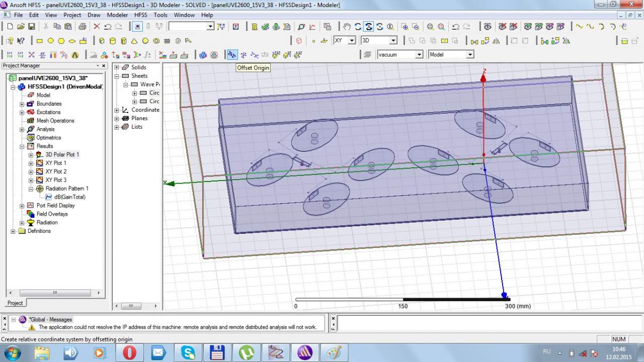The height and width of the screenshot is (362, 644).
Task: Toggle the highlighted Rotate view tool
Action: [x=369, y=27]
